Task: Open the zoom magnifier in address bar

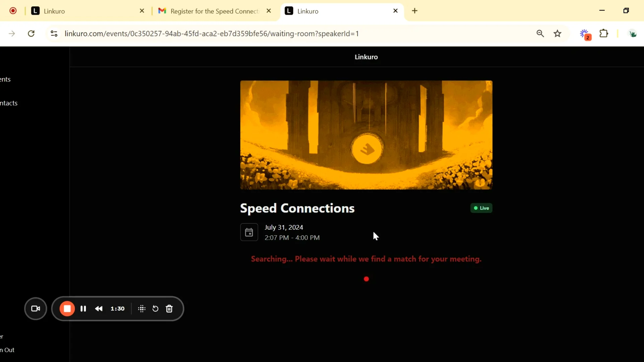Action: click(540, 34)
